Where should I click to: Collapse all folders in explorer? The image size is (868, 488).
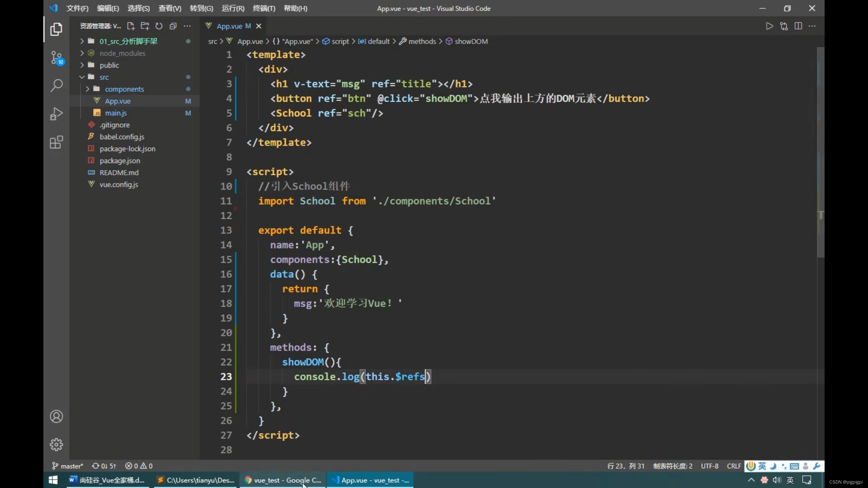[173, 26]
